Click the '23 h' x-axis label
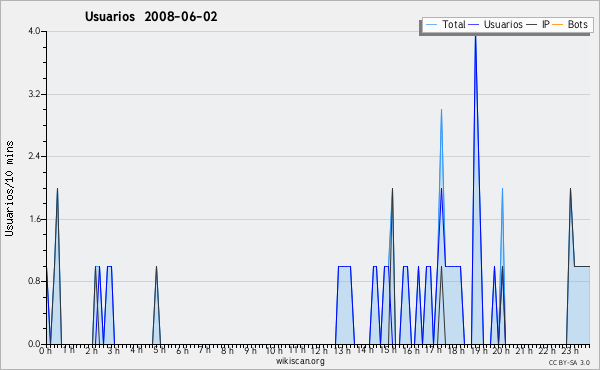 tap(569, 351)
